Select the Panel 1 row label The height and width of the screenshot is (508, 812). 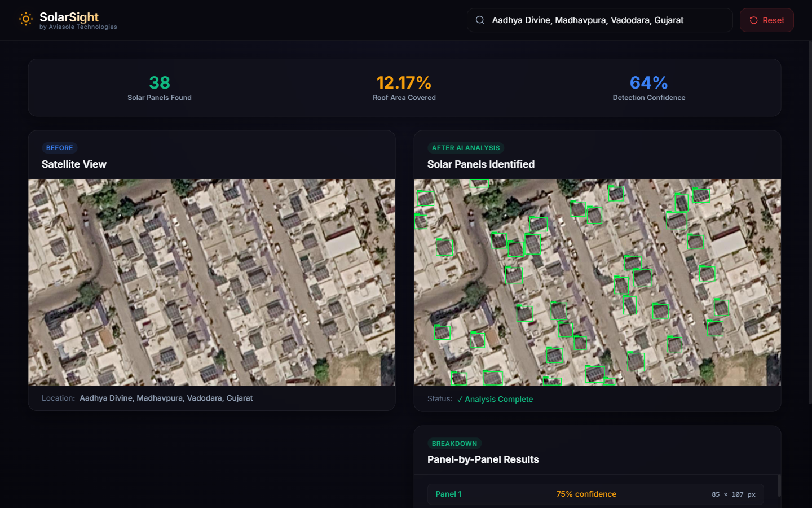point(448,494)
